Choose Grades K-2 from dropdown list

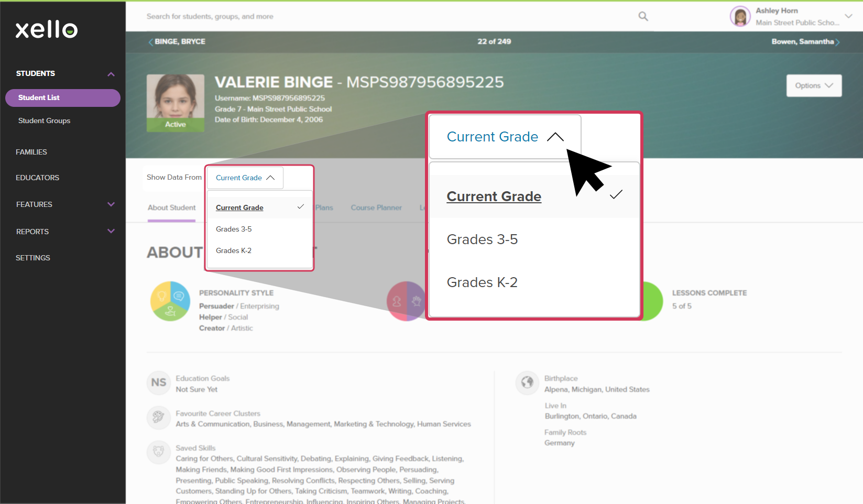coord(260,250)
